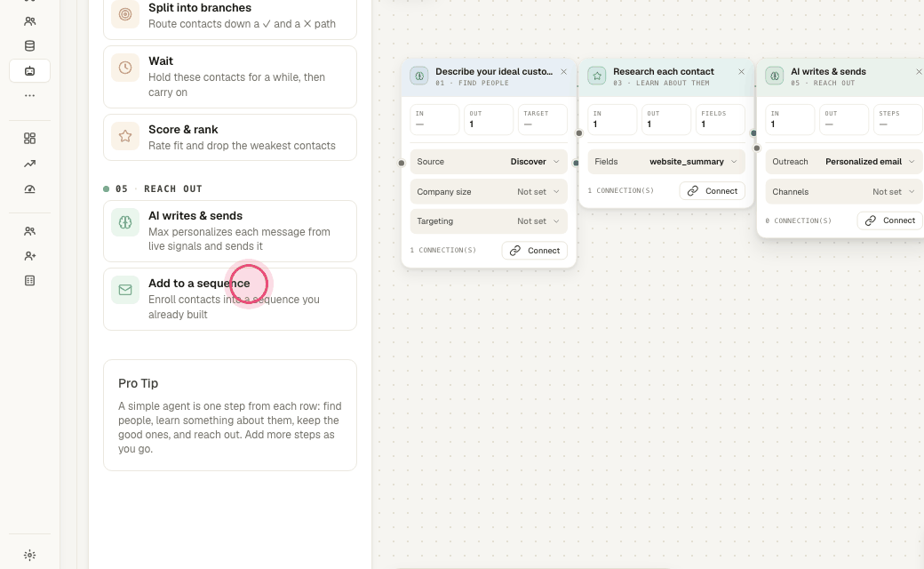This screenshot has width=924, height=569.
Task: Open the Company size dropdown
Action: 489,192
